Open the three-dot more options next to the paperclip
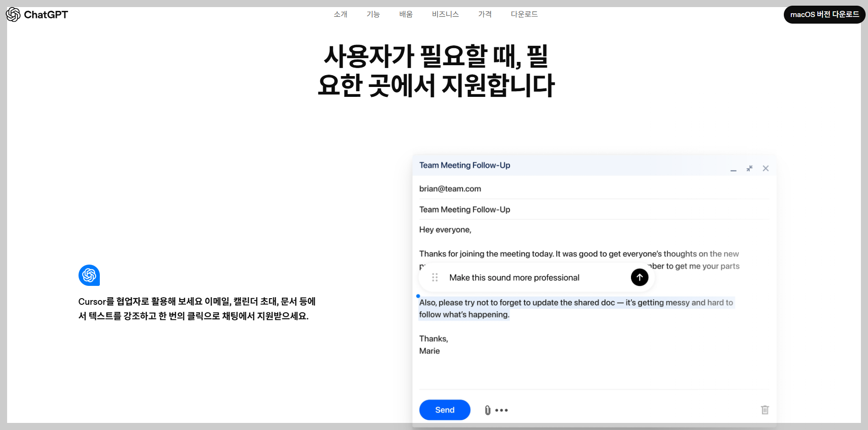This screenshot has width=868, height=430. tap(502, 410)
